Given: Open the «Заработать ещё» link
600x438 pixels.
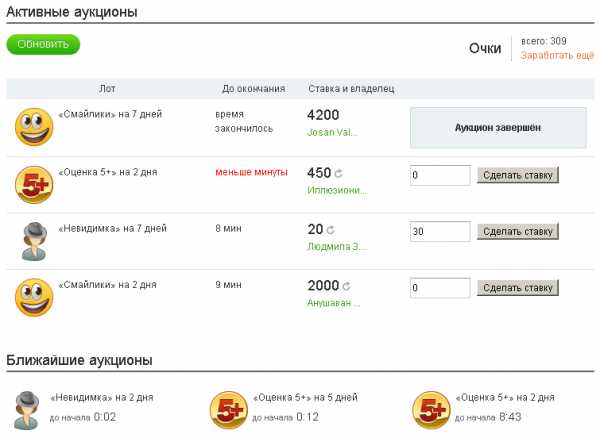Looking at the screenshot, I should pos(557,55).
